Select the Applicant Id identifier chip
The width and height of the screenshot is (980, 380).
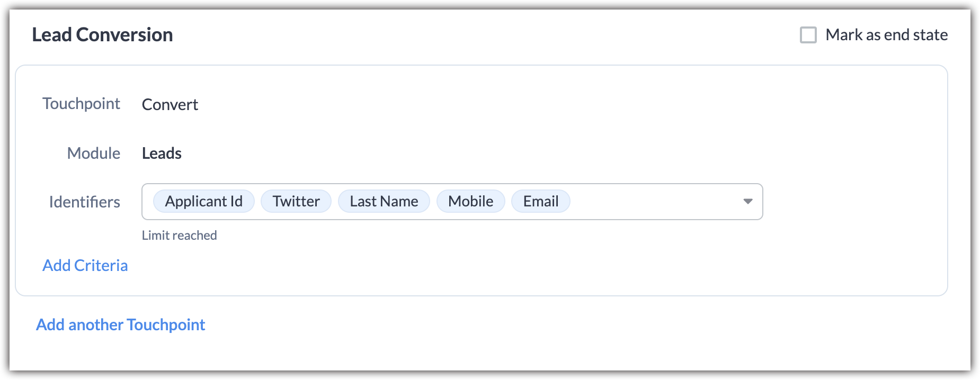click(203, 202)
